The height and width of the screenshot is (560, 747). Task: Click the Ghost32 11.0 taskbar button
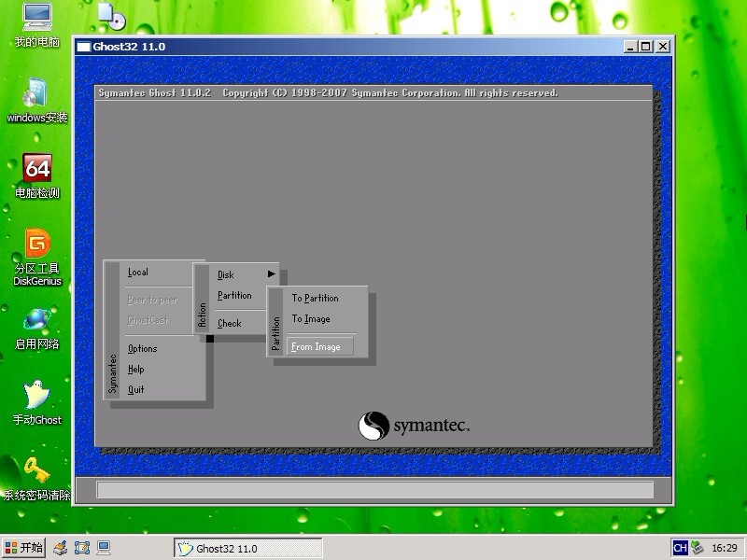point(247,549)
